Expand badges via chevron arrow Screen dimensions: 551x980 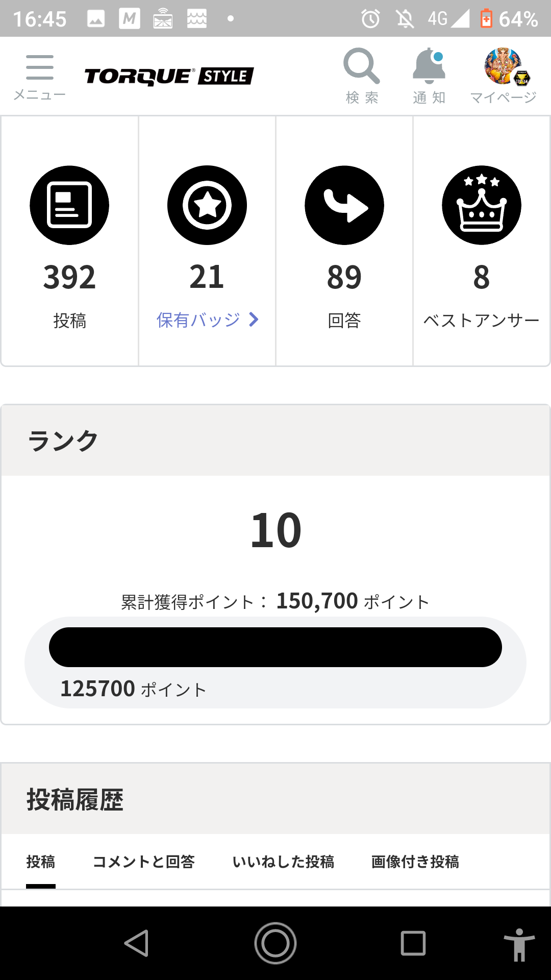[254, 320]
